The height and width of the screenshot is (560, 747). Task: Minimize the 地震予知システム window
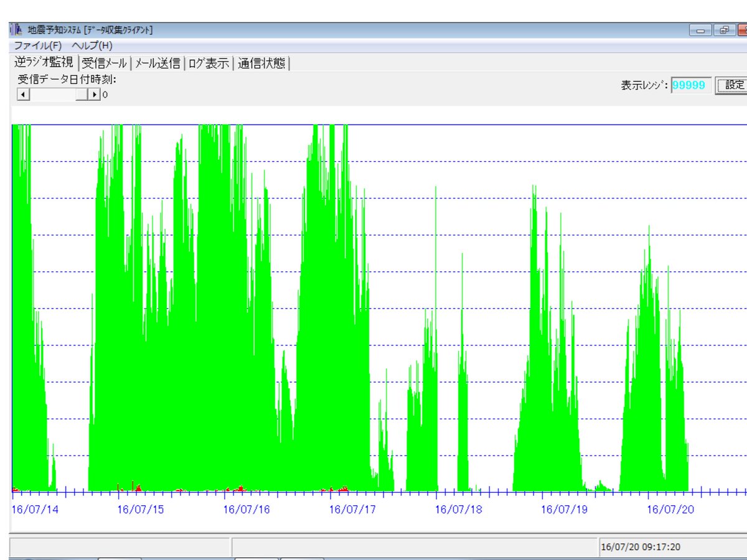[700, 30]
